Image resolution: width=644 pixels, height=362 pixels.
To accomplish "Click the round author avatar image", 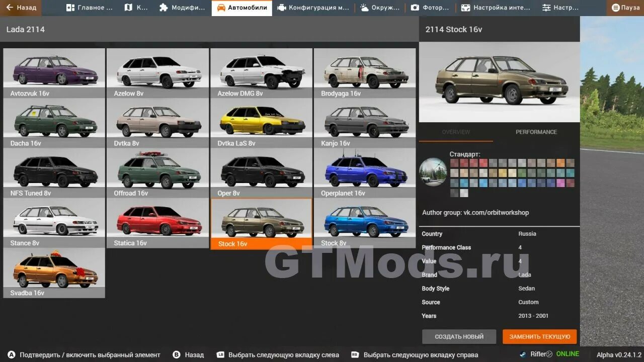I will 433,172.
